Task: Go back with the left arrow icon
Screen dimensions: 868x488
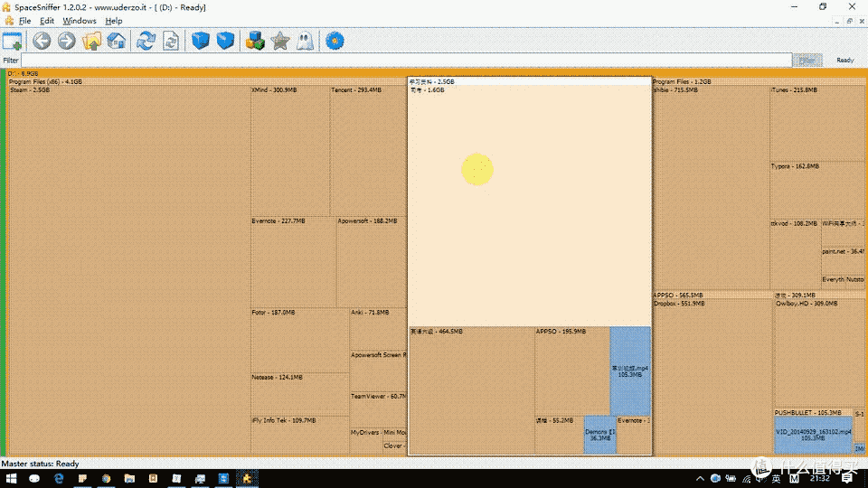Action: pyautogui.click(x=42, y=41)
